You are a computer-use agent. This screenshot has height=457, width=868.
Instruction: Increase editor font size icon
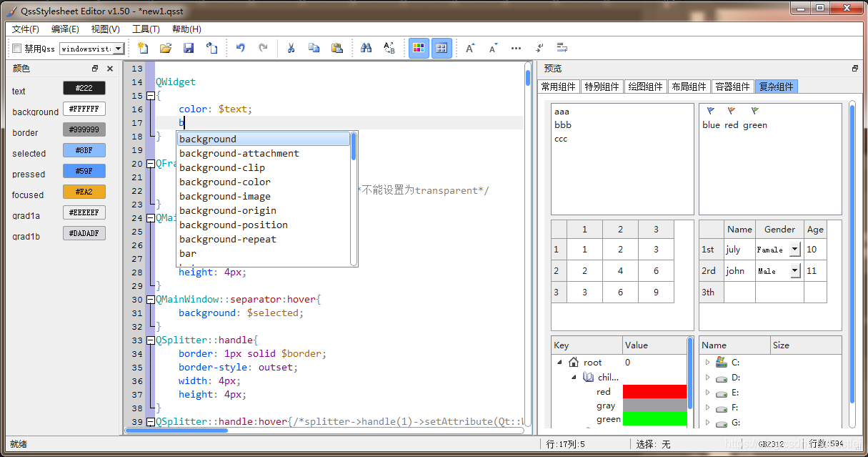(470, 48)
